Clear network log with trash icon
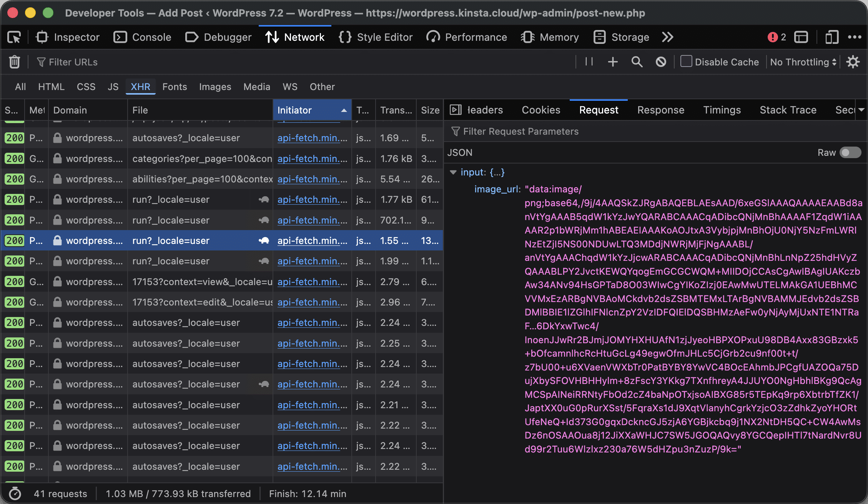Screen dimensions: 868x504 click(15, 62)
